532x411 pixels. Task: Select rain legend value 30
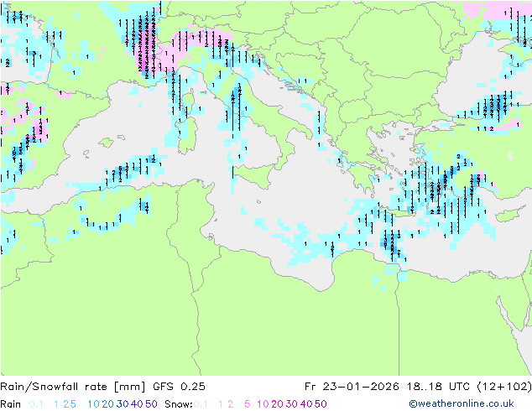pos(123,404)
